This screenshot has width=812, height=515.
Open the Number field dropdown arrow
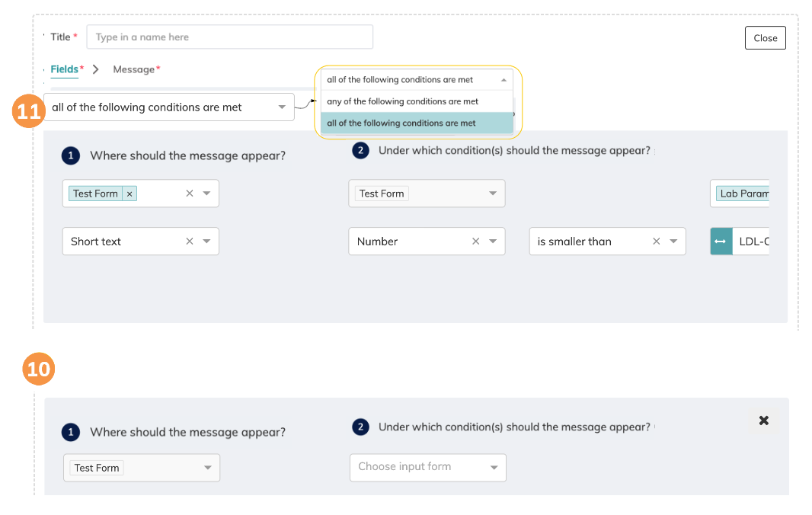(x=493, y=242)
